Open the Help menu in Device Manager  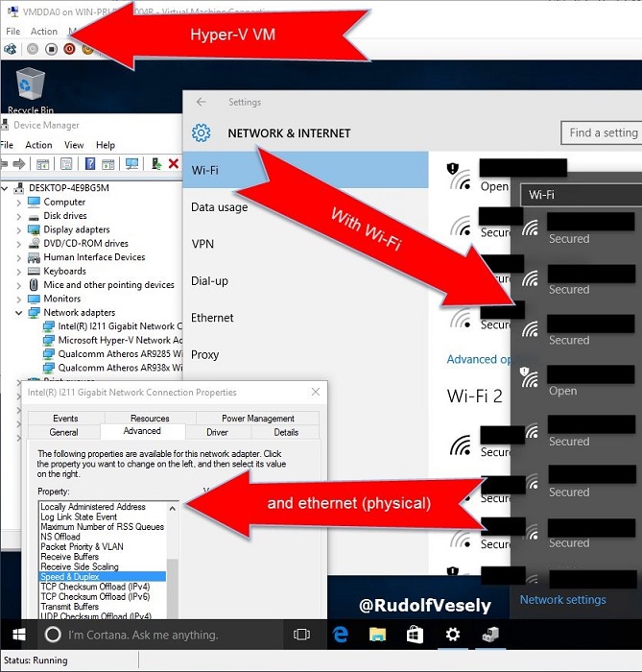(106, 145)
